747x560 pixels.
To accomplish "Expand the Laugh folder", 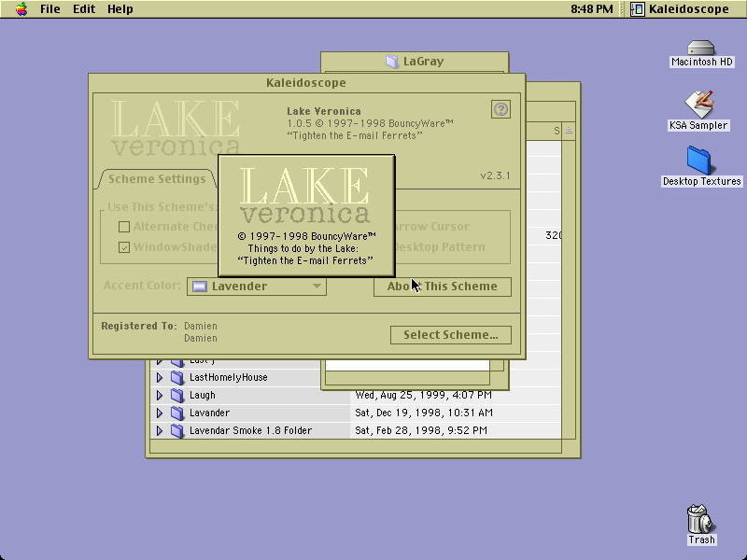I will pyautogui.click(x=160, y=395).
